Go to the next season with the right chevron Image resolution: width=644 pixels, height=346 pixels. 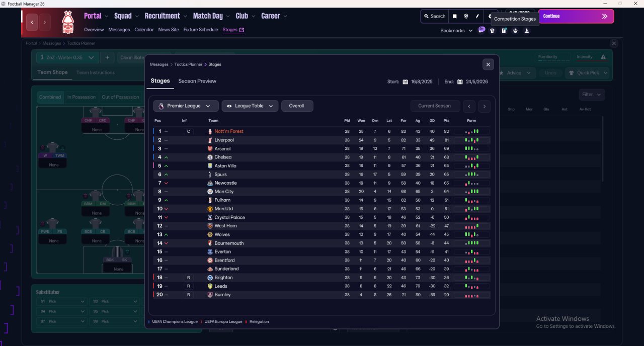[x=485, y=106]
